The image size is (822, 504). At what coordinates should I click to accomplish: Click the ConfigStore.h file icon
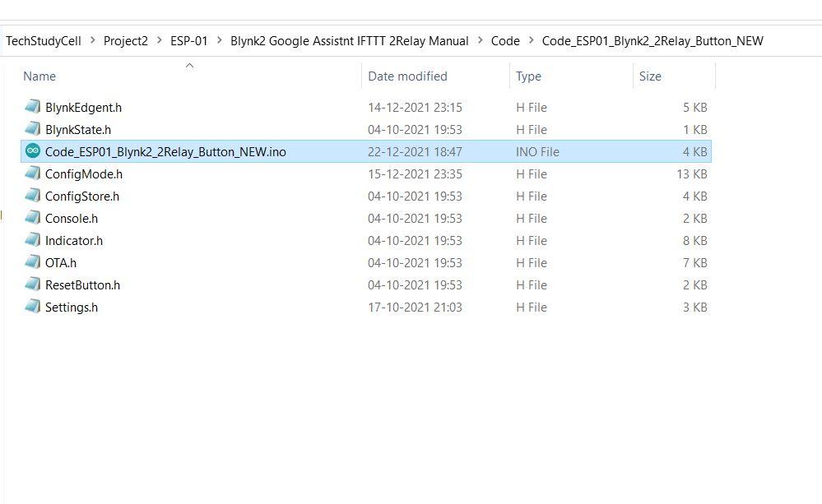(x=33, y=196)
